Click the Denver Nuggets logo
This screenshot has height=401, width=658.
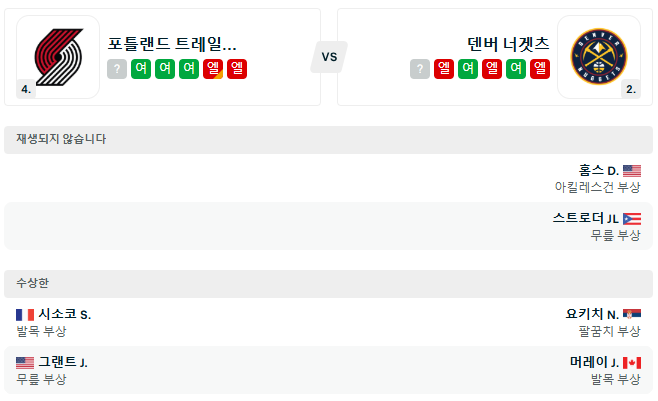[x=598, y=55]
